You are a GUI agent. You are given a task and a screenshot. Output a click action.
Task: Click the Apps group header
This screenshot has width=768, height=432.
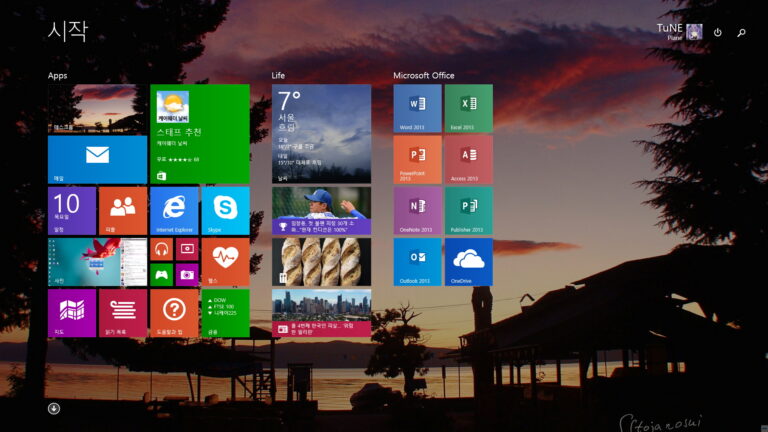57,75
